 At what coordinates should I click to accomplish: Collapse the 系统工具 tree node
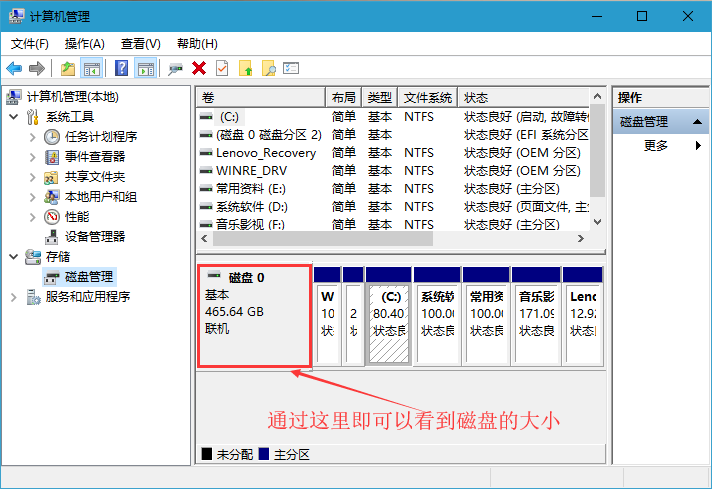point(14,117)
